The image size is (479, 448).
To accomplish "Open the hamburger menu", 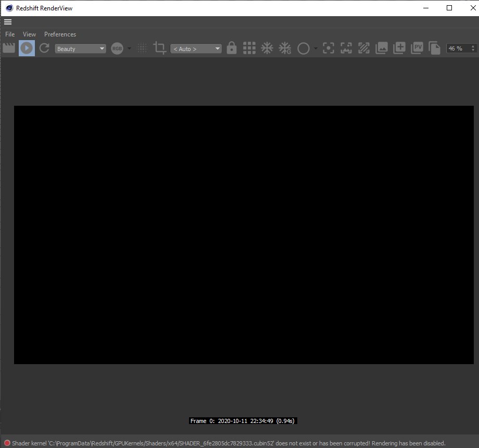I will click(x=8, y=22).
